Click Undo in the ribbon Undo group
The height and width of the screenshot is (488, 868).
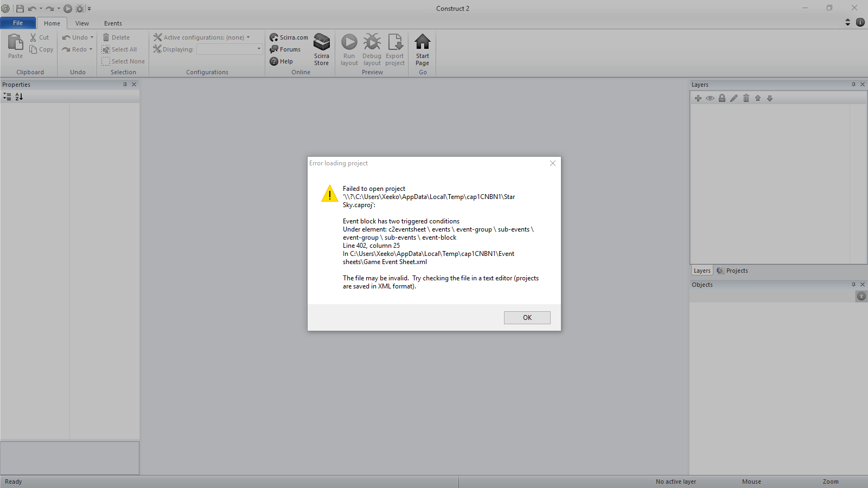coord(75,37)
